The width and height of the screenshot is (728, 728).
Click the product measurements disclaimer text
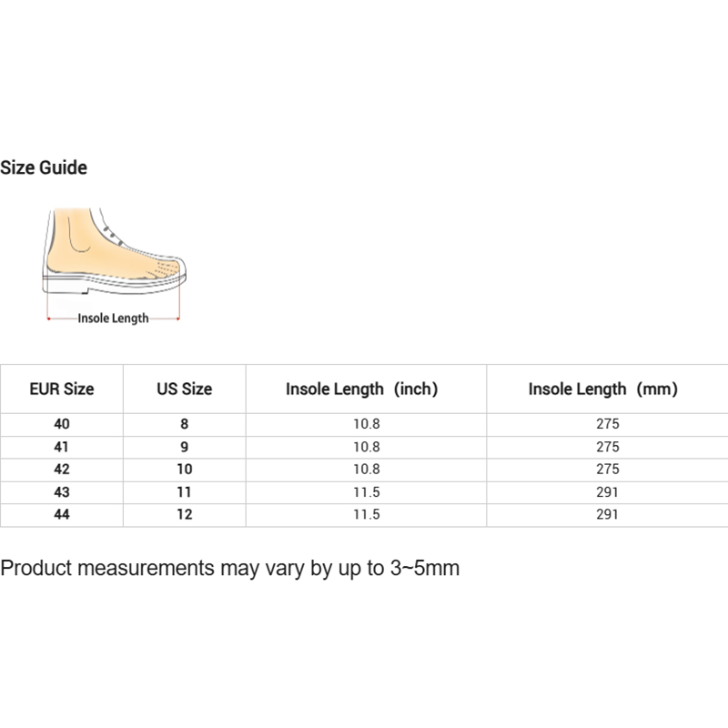pos(230,569)
